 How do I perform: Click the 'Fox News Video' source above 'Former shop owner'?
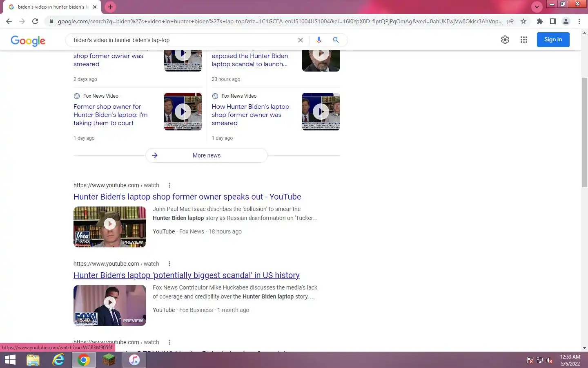101,96
